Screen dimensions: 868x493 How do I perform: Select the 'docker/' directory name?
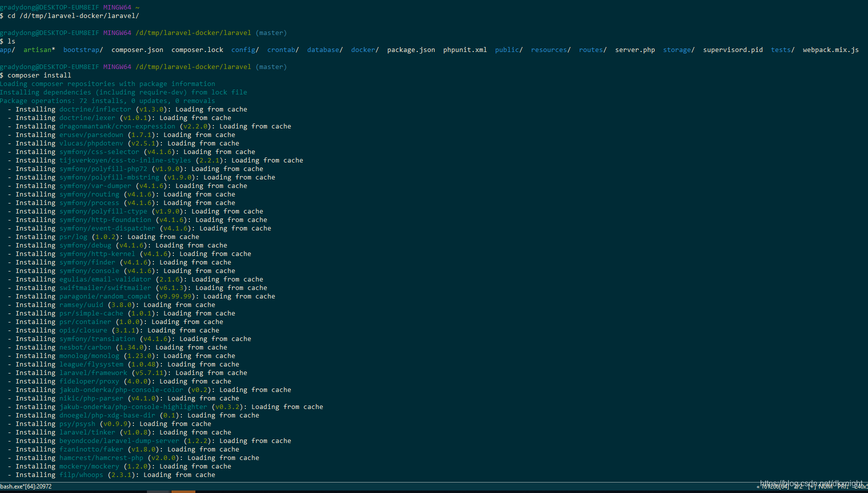coord(365,50)
